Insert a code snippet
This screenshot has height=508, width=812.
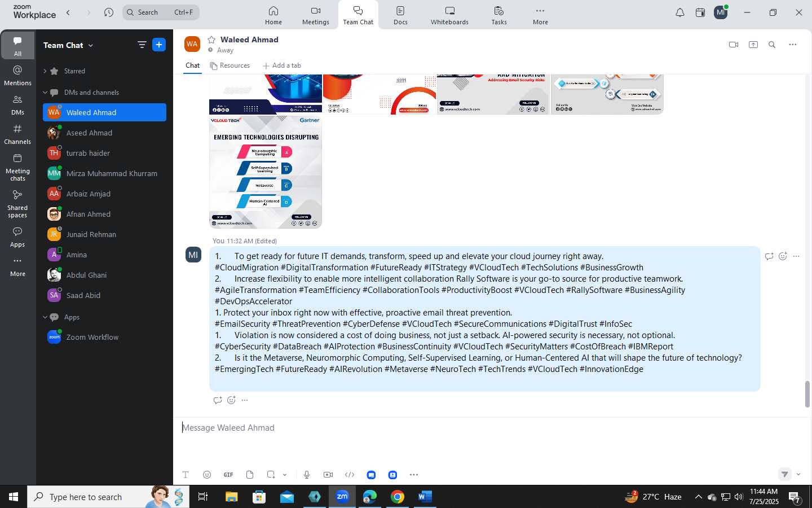pos(350,475)
